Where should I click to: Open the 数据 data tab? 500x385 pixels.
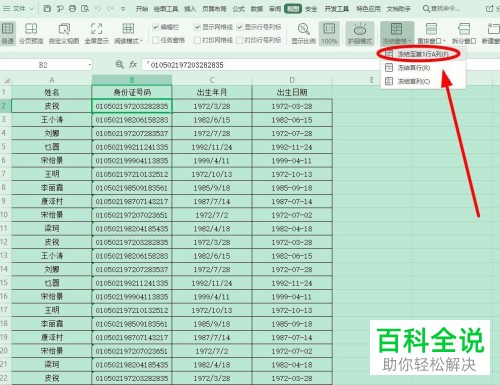pos(257,9)
